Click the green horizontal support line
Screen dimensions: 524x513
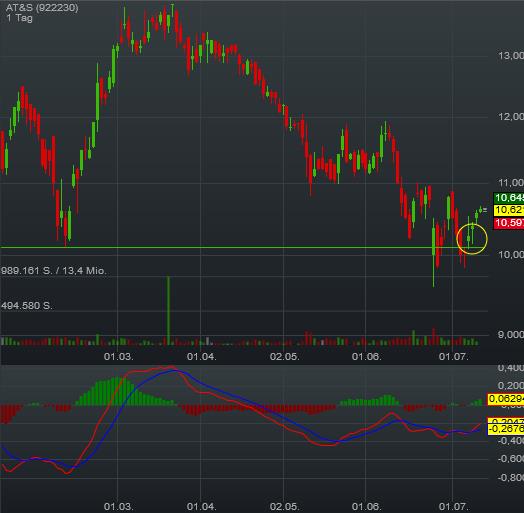244,247
